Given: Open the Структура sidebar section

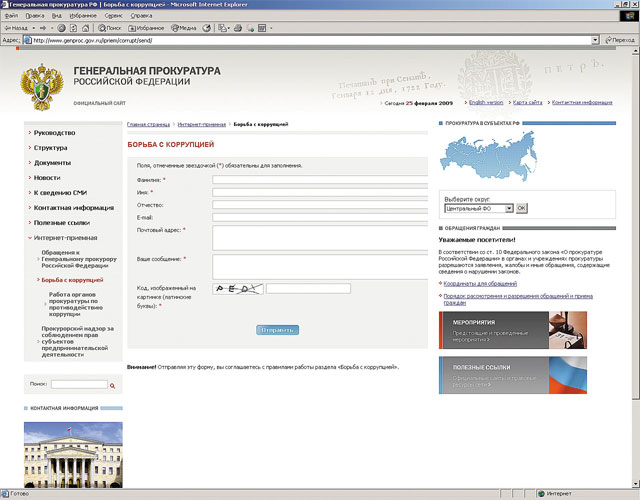Looking at the screenshot, I should click(x=51, y=148).
